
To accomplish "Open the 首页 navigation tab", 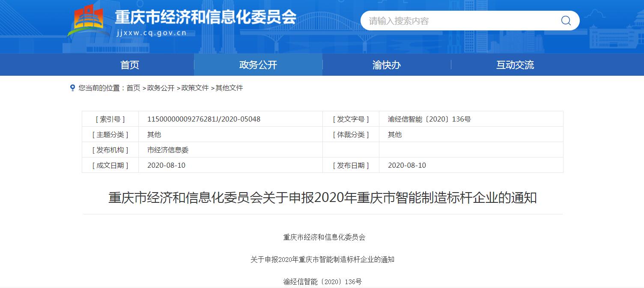I will tap(130, 65).
